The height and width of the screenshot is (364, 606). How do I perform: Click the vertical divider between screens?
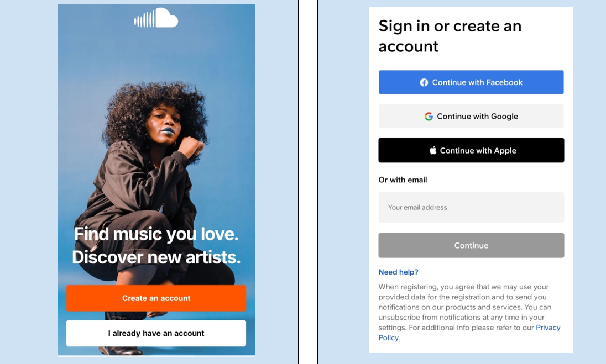[308, 182]
